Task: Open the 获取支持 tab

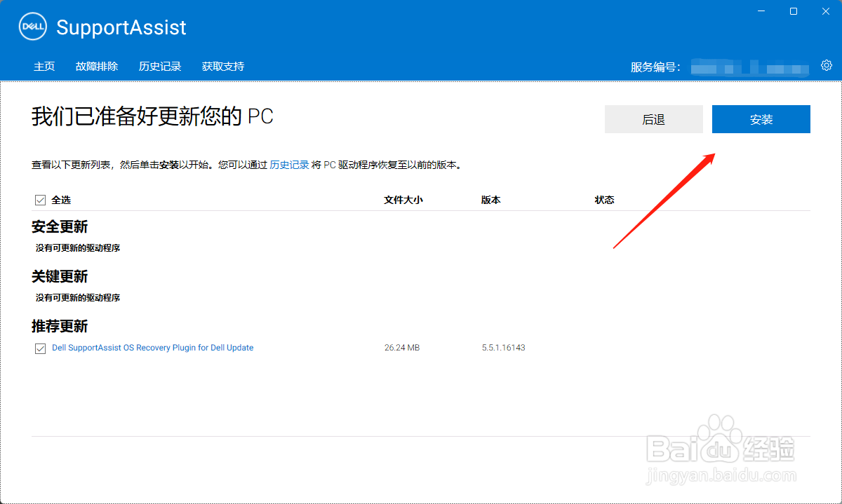Action: (223, 67)
